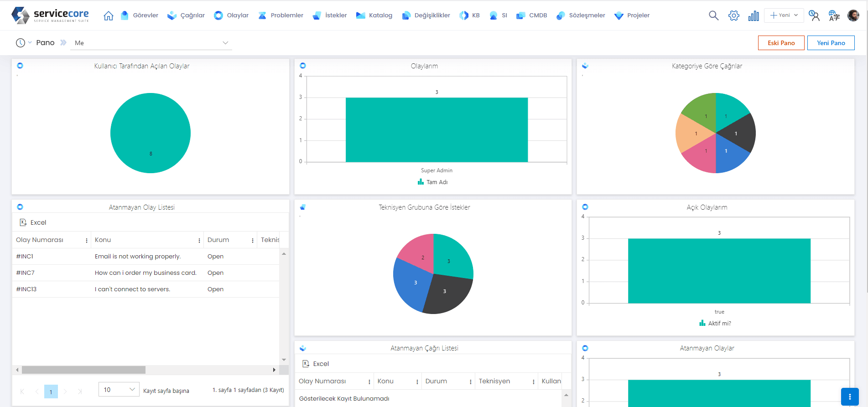The image size is (868, 407).
Task: Open the search magnifier icon
Action: click(713, 15)
